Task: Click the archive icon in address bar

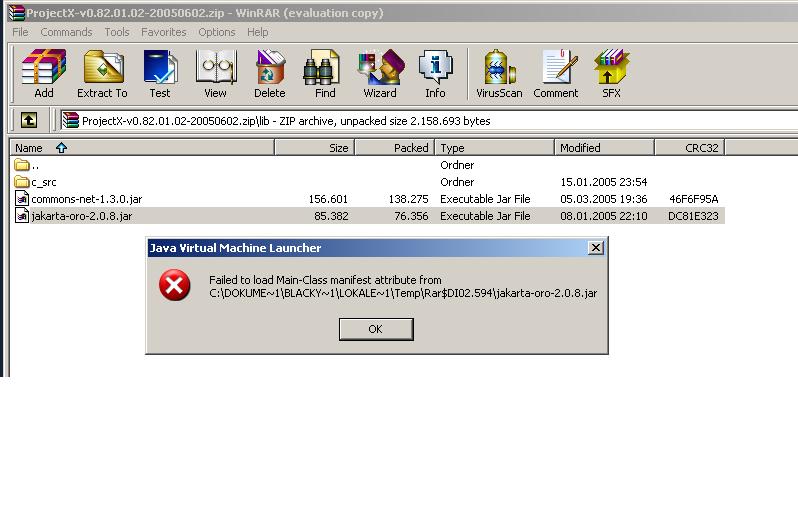Action: [x=70, y=121]
